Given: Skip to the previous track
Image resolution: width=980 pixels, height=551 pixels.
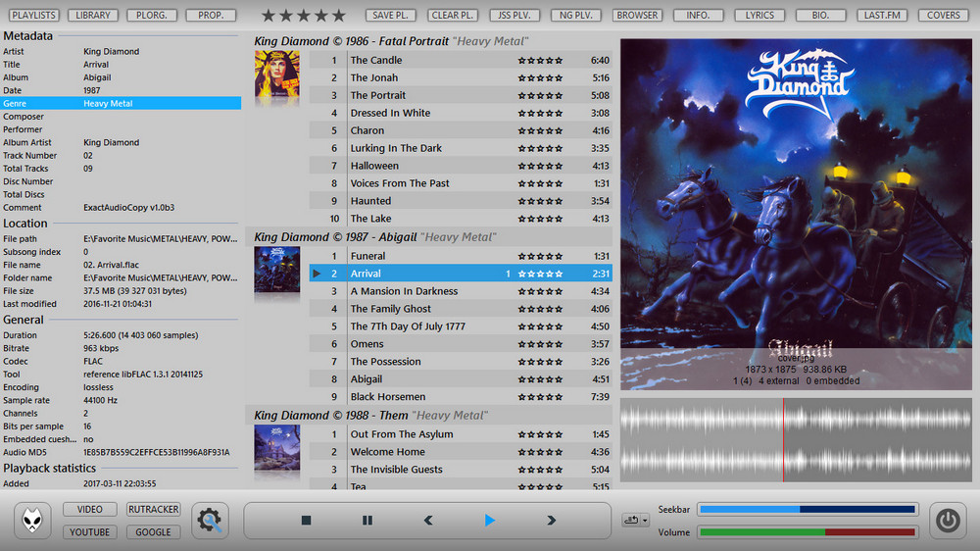Looking at the screenshot, I should tap(428, 521).
